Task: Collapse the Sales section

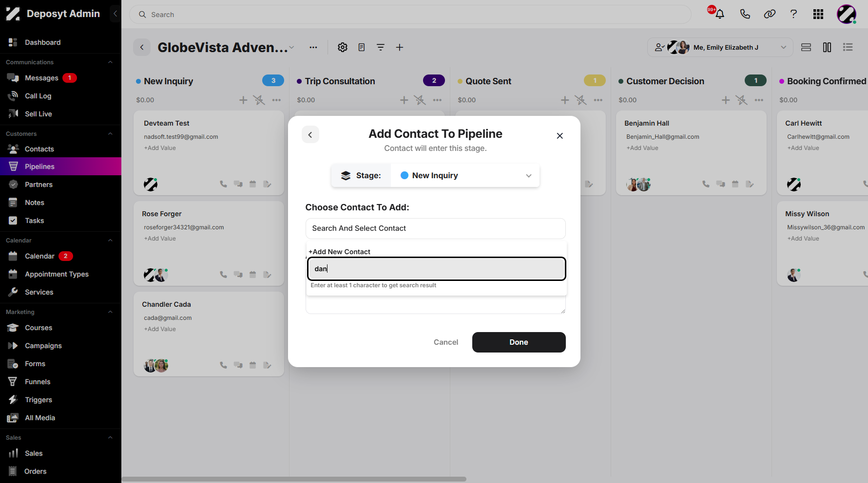Action: tap(110, 438)
